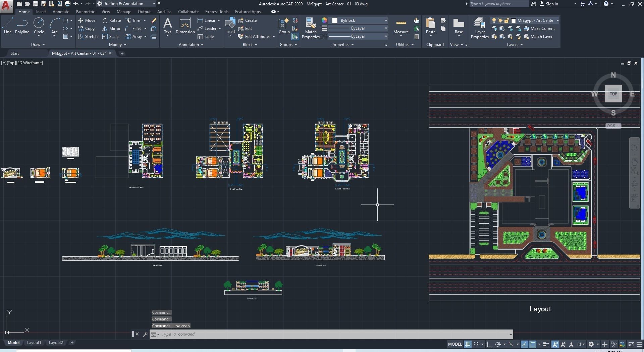Click the TOP face of ViewCube

coord(613,94)
